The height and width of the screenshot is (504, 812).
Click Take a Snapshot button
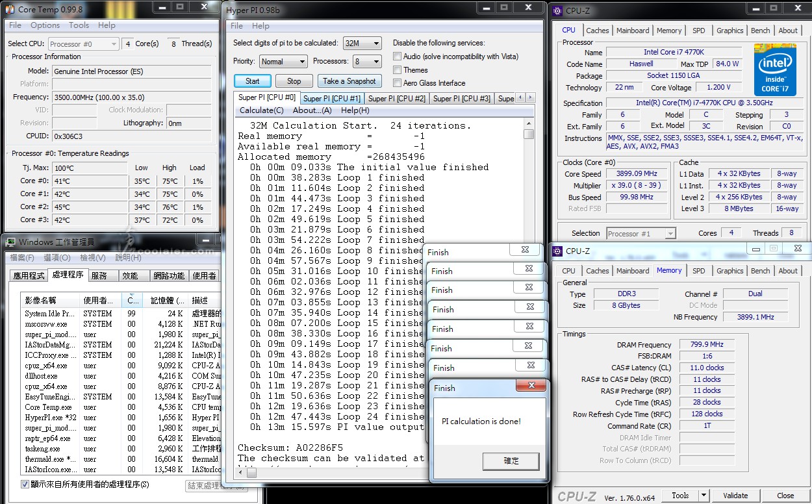(x=349, y=81)
